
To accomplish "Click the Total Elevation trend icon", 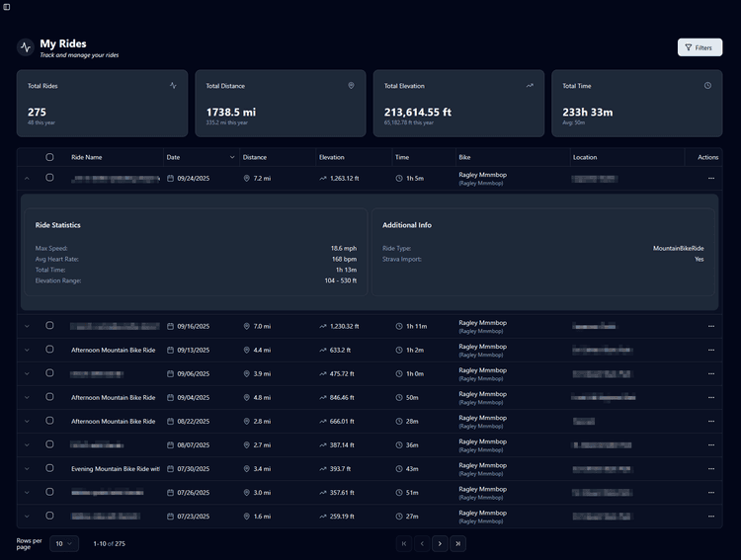I will pos(530,86).
